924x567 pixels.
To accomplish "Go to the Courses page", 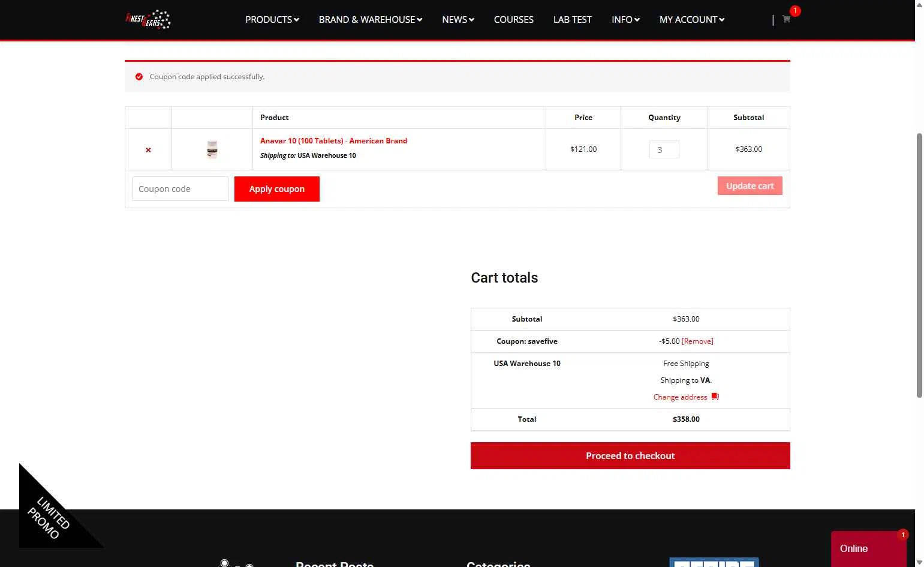I will point(513,19).
